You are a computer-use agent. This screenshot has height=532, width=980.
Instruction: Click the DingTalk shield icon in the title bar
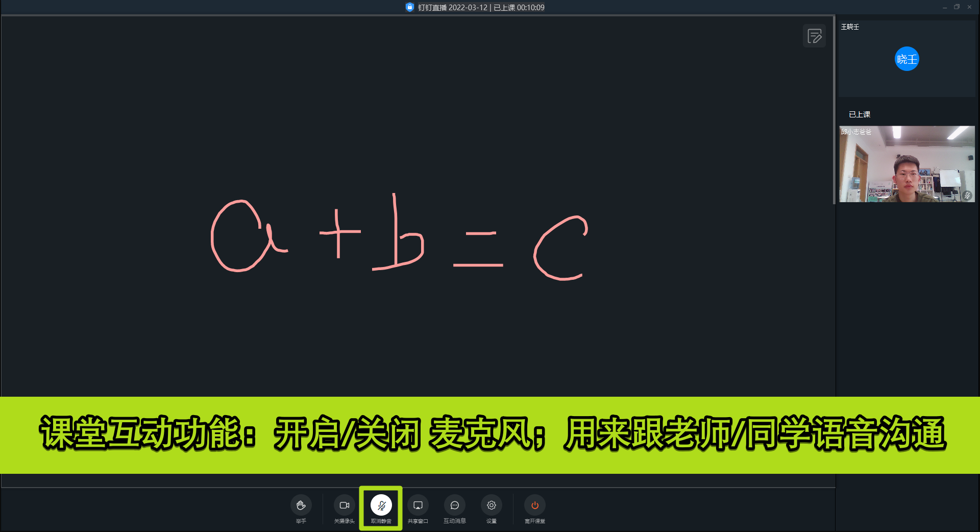[409, 7]
